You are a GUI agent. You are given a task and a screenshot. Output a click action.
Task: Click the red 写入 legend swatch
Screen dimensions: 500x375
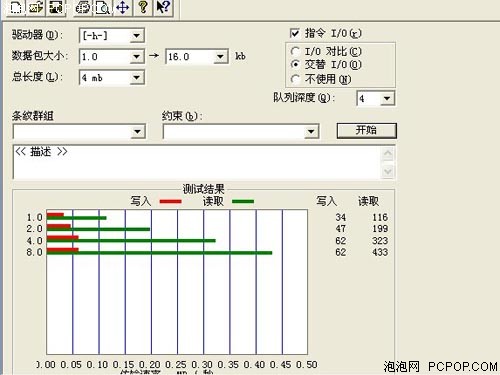tap(170, 201)
